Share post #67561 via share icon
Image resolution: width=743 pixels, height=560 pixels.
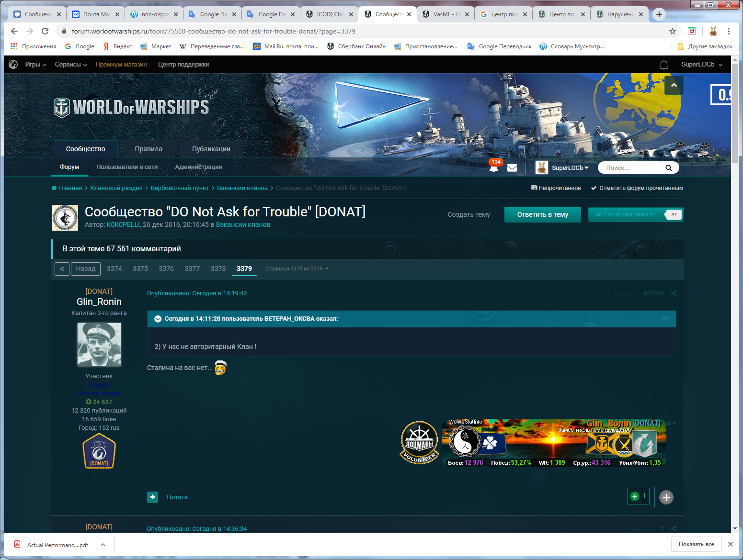click(674, 293)
